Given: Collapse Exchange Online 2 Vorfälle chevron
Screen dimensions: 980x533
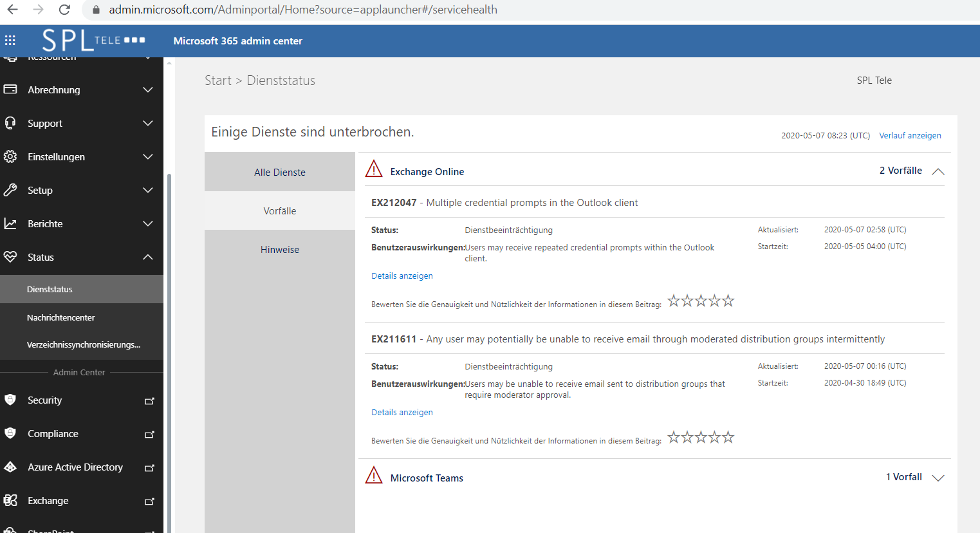Looking at the screenshot, I should [x=938, y=171].
